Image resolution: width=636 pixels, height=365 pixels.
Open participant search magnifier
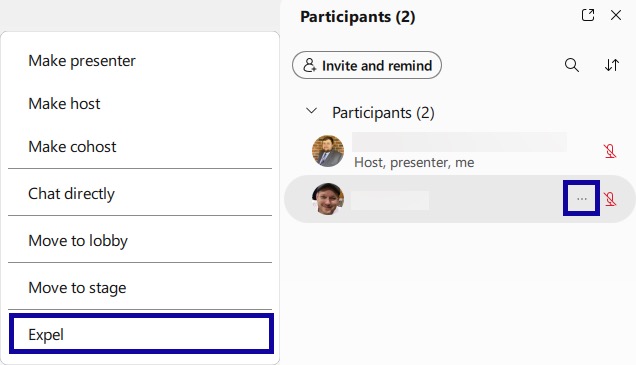pos(572,65)
